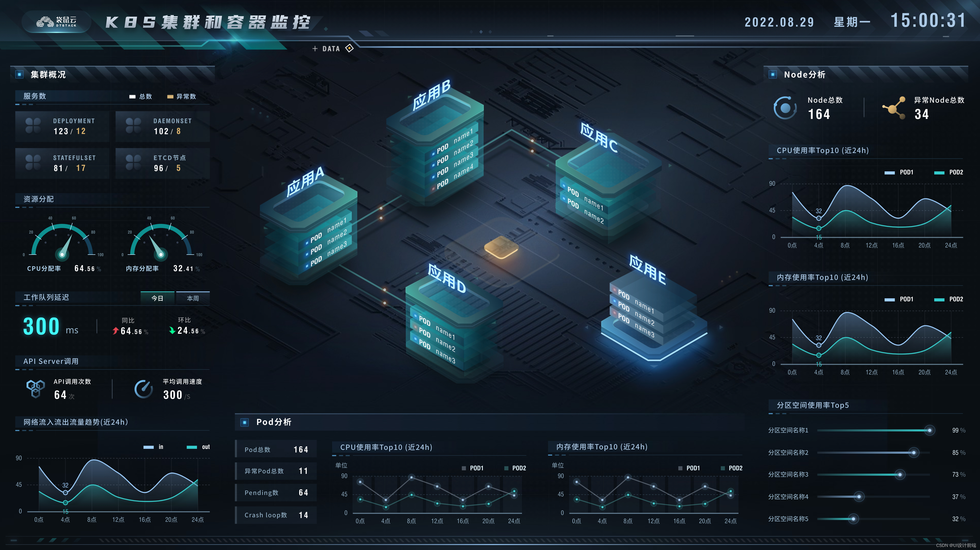Open the Pending数 stat row

pos(276,493)
